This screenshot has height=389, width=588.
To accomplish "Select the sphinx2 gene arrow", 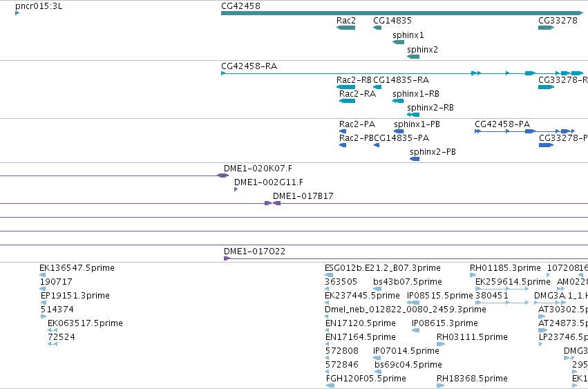I will point(413,57).
